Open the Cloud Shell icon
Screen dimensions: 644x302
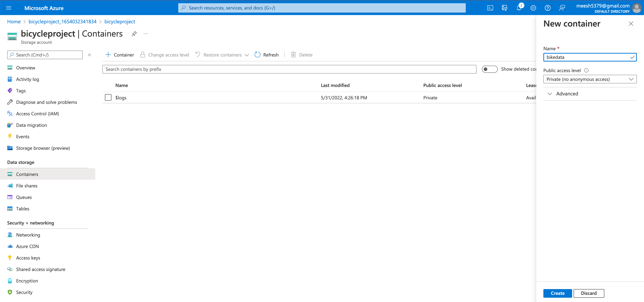tap(490, 8)
